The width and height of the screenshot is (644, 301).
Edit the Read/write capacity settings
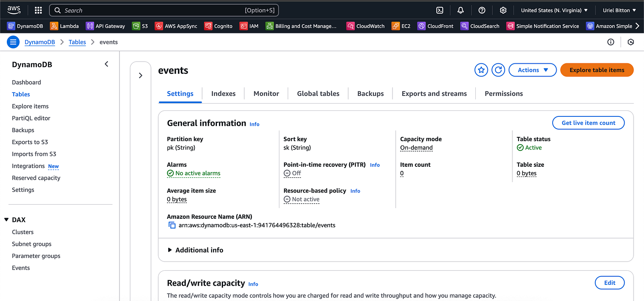coord(610,283)
